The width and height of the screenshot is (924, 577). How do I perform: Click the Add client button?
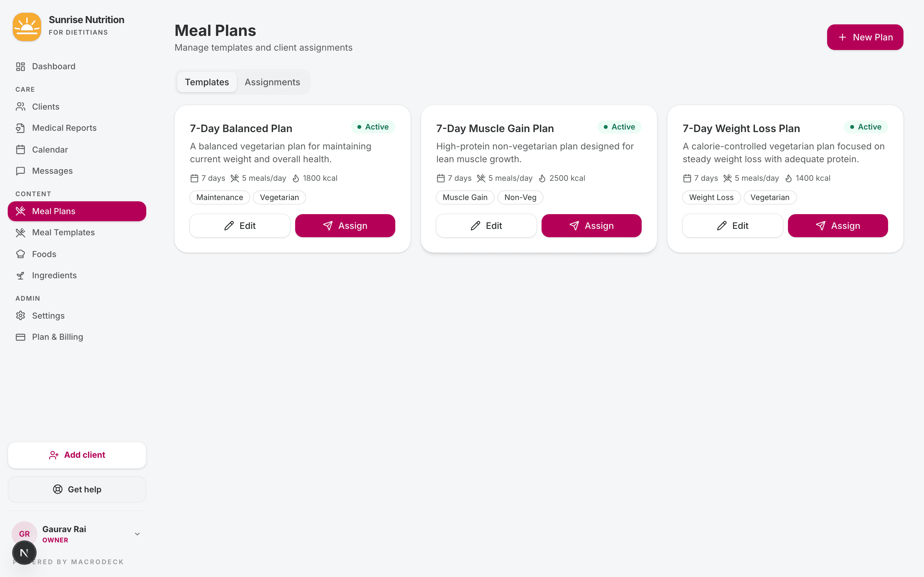coord(77,455)
